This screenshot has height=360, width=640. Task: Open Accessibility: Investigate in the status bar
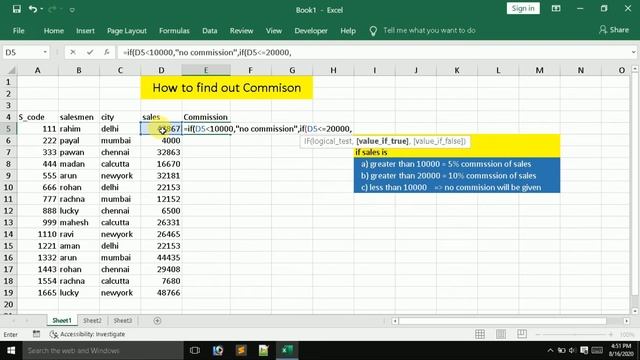87,334
